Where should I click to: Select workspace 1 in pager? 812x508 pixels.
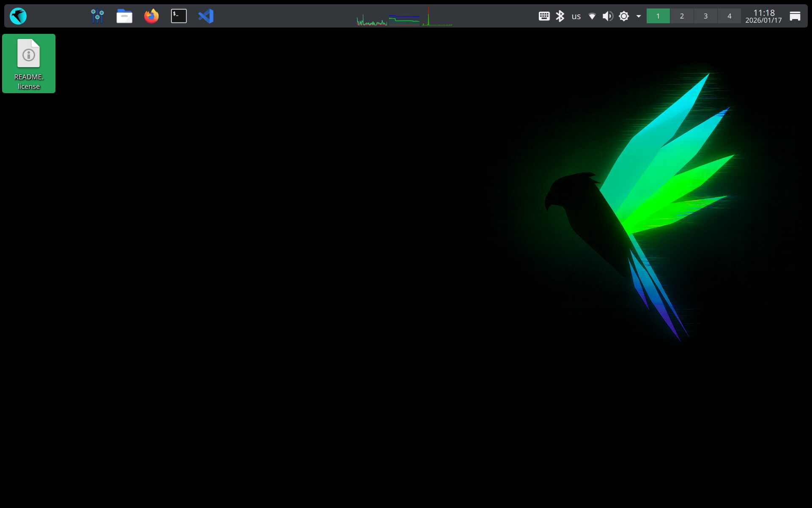click(x=658, y=16)
